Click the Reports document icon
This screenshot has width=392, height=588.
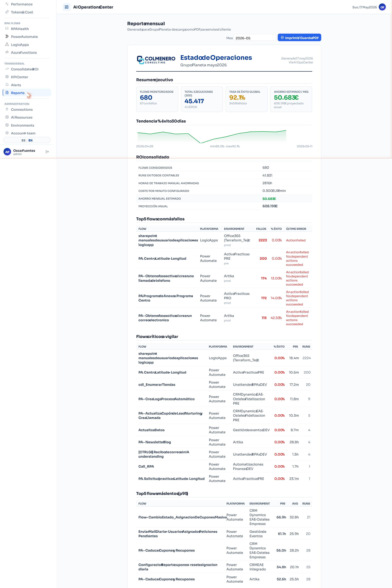pos(7,92)
